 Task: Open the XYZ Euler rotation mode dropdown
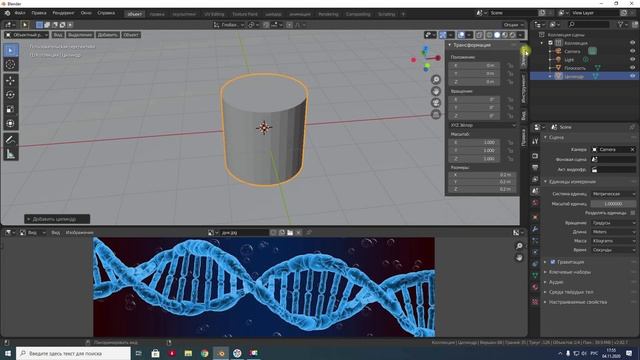tap(483, 125)
